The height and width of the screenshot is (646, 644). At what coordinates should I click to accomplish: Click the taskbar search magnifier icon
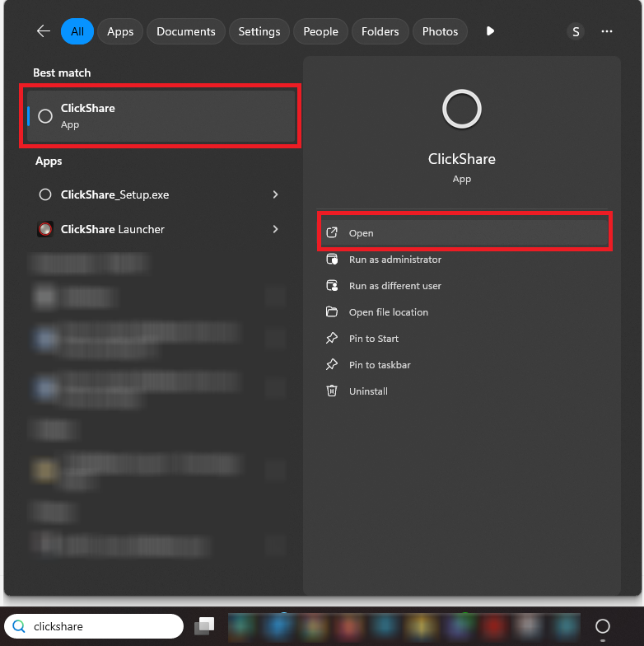pos(19,626)
